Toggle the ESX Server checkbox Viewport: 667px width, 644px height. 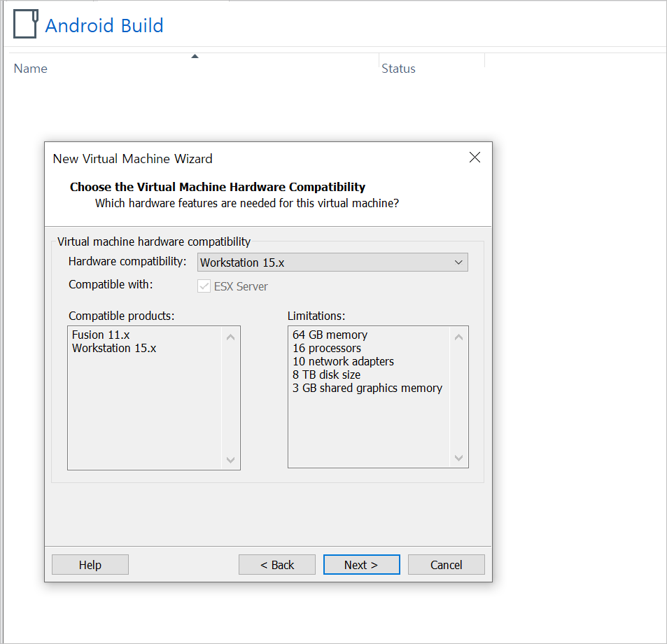pos(204,286)
